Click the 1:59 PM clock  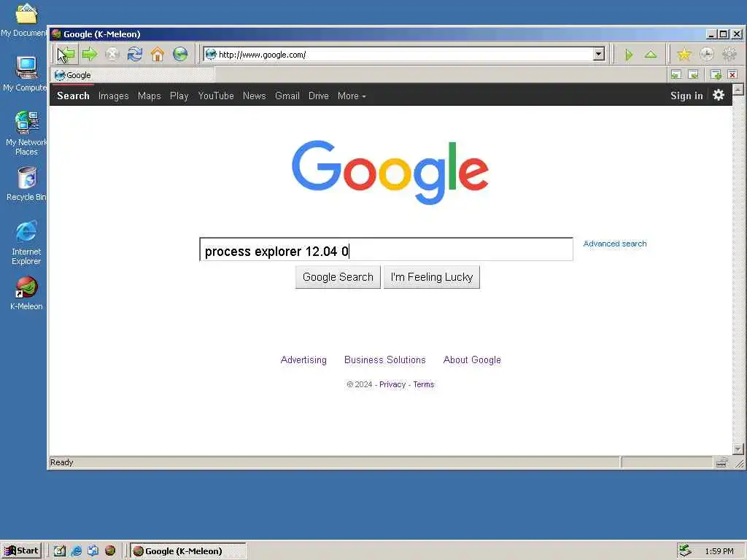pos(719,551)
